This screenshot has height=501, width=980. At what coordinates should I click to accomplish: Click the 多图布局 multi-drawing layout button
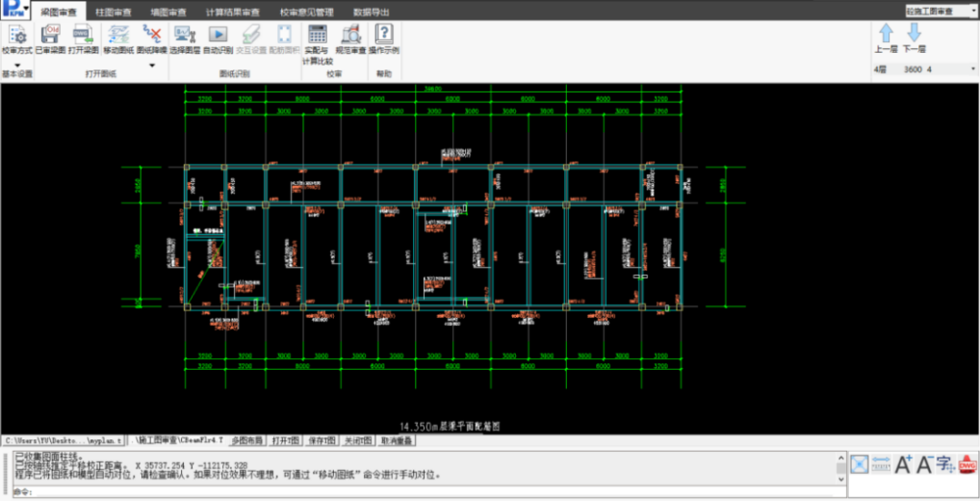click(247, 440)
